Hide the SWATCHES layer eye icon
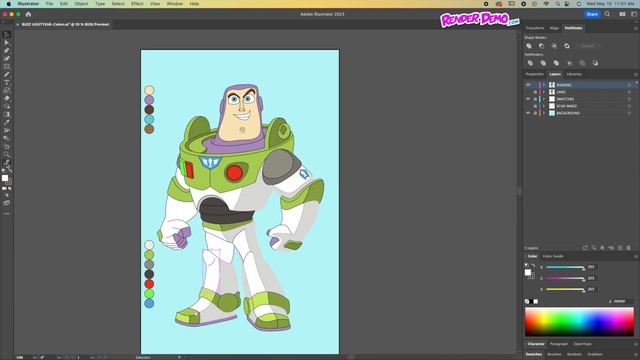640x360 pixels. (528, 99)
